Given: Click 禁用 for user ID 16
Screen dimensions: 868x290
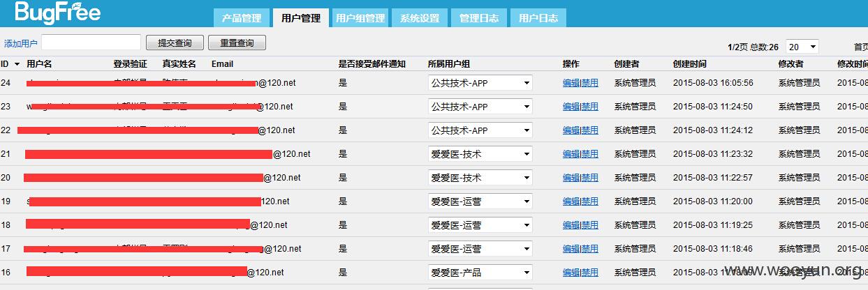Looking at the screenshot, I should pyautogui.click(x=590, y=273).
